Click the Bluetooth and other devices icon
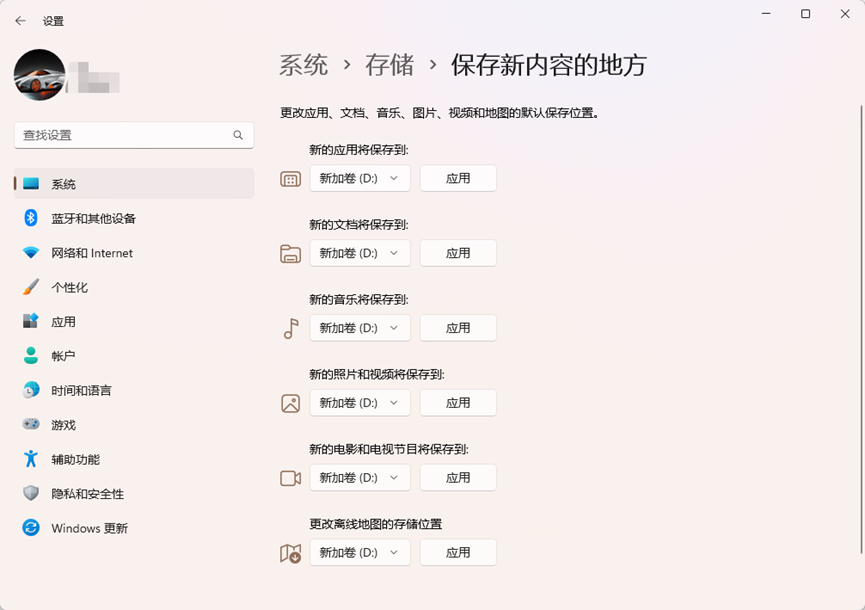 coord(31,218)
